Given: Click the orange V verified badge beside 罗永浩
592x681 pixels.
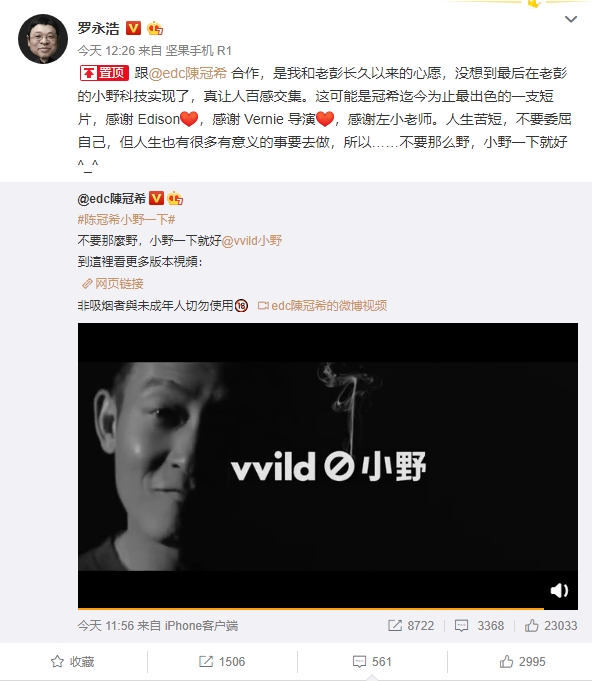Looking at the screenshot, I should point(133,28).
